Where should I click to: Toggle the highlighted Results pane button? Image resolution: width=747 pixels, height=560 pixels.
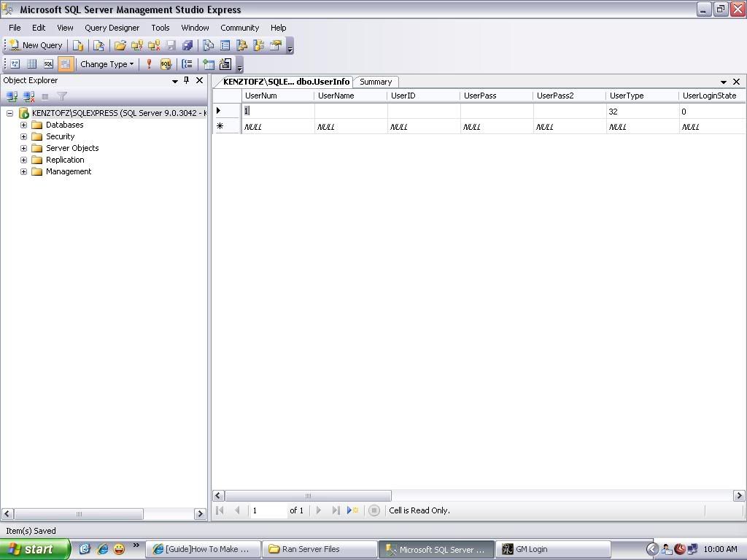coord(65,64)
